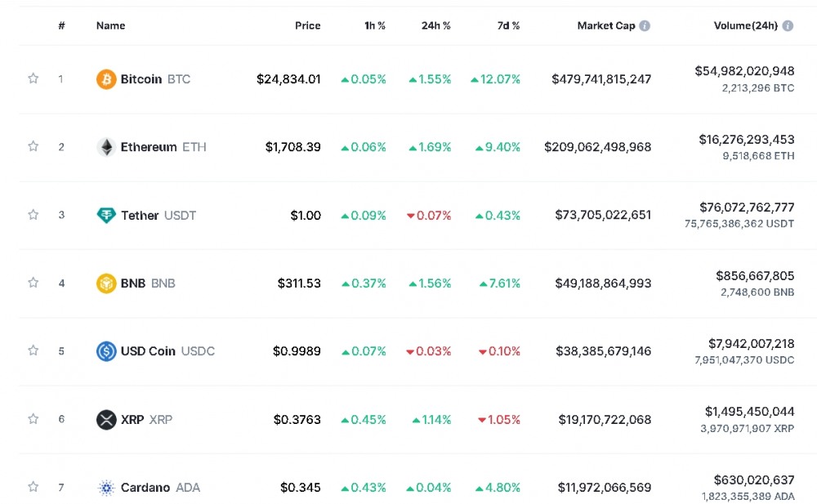Sort the table by Price column
The image size is (817, 504).
[x=307, y=25]
